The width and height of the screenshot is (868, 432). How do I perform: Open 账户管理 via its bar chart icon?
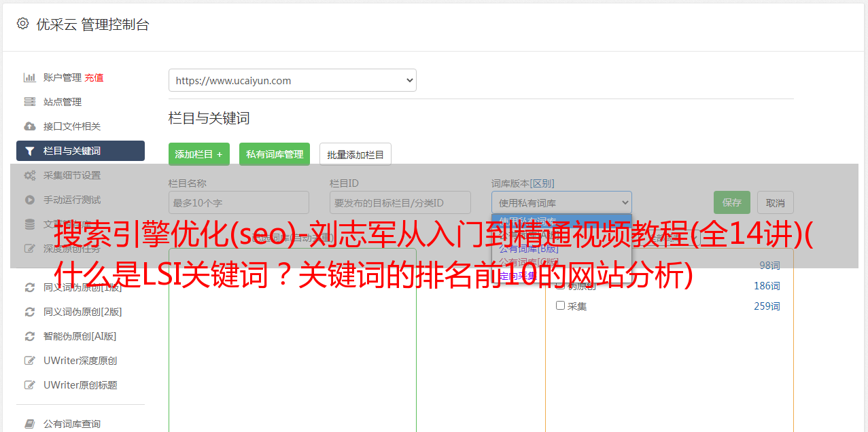point(30,77)
